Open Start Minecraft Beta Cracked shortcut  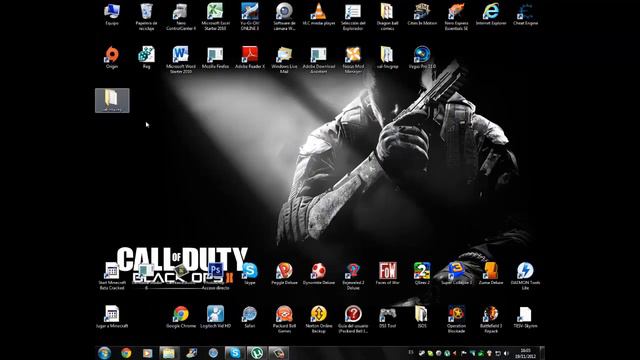click(x=112, y=276)
